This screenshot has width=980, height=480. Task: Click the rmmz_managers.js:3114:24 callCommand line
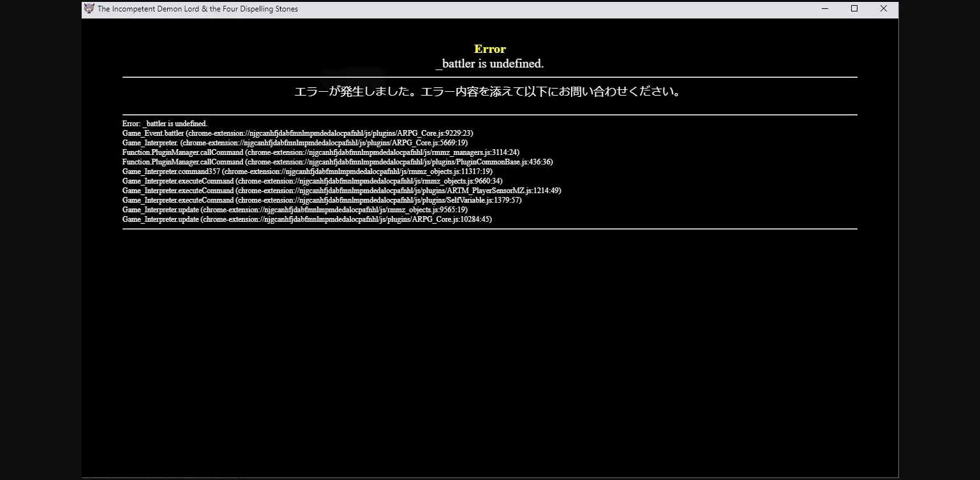320,152
